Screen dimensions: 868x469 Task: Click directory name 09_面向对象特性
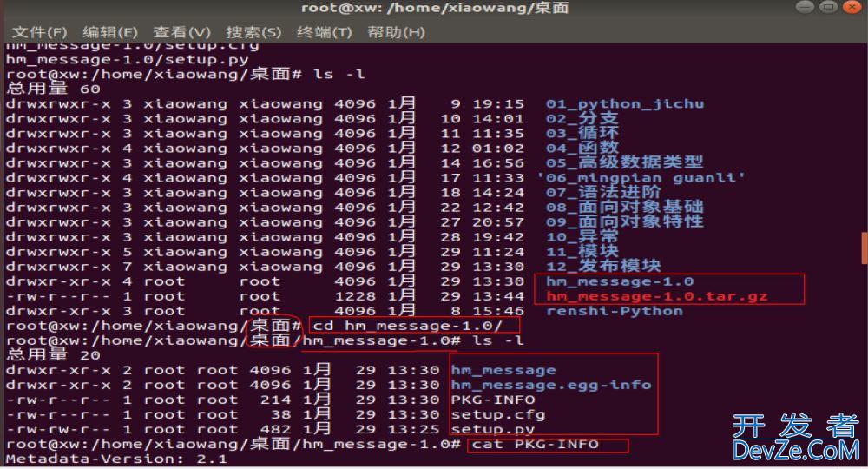pos(624,222)
